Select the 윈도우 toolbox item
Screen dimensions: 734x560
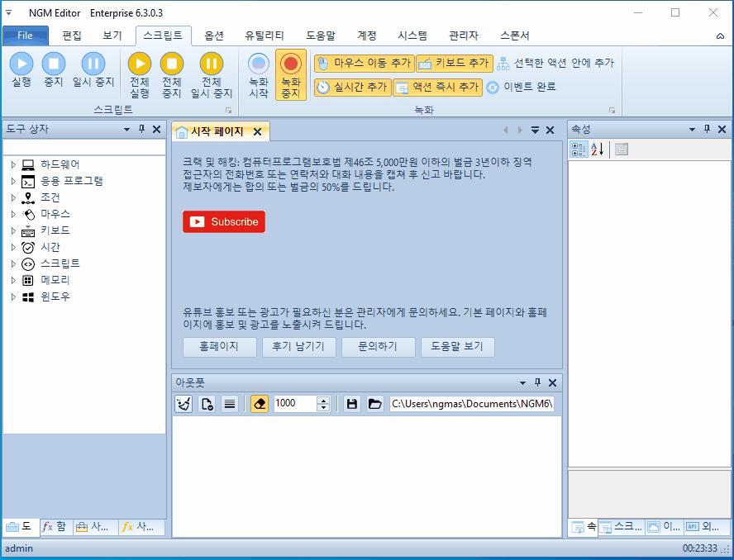click(x=55, y=297)
